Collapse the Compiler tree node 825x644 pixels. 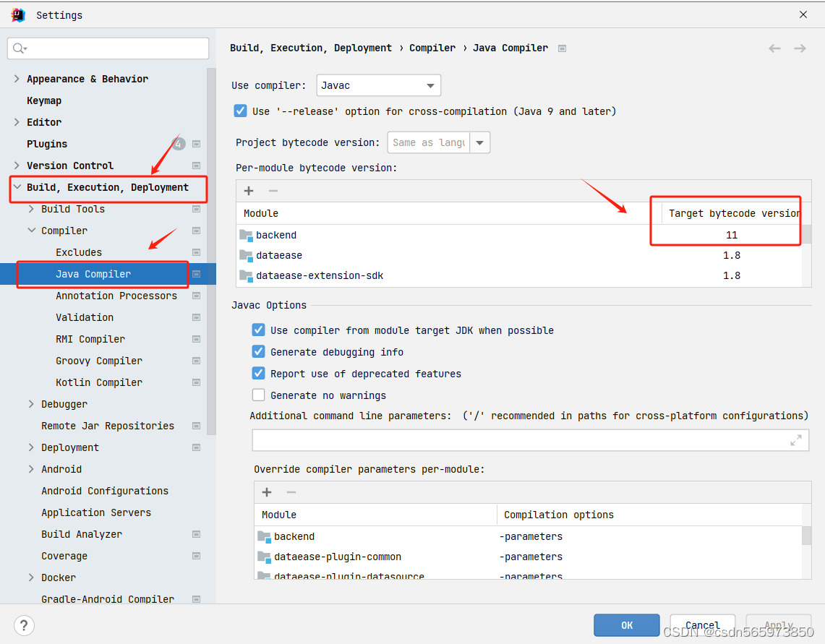coord(32,231)
